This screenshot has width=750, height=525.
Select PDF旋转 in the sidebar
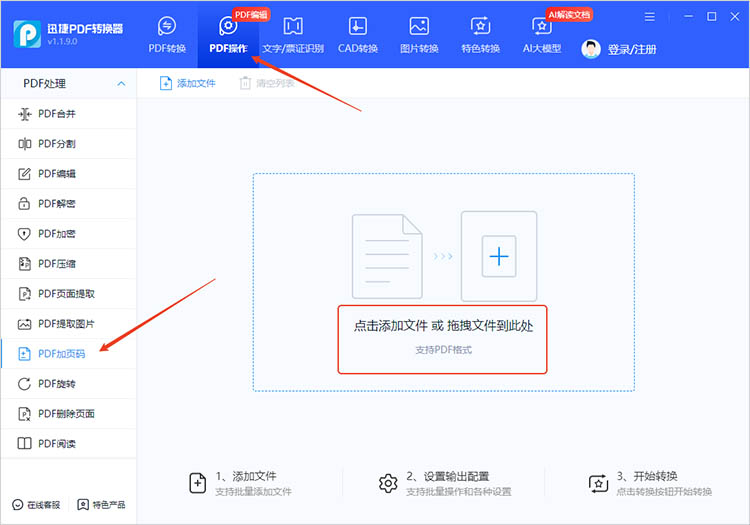coord(68,384)
